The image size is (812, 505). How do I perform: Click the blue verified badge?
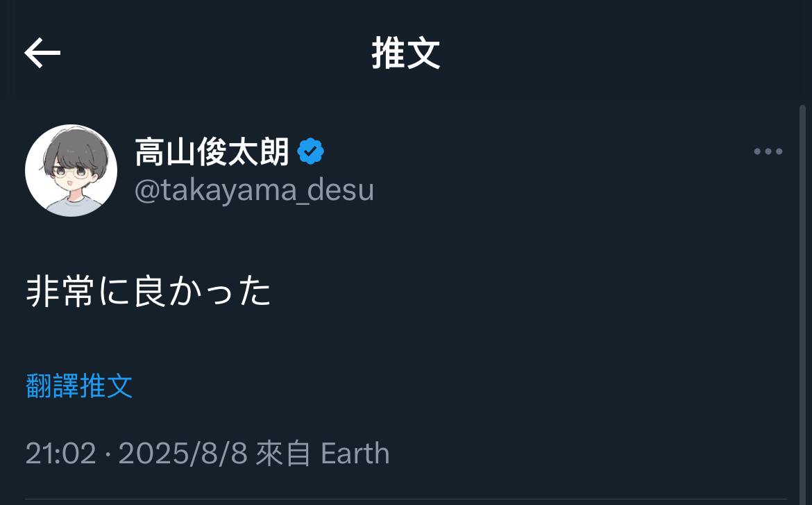311,151
